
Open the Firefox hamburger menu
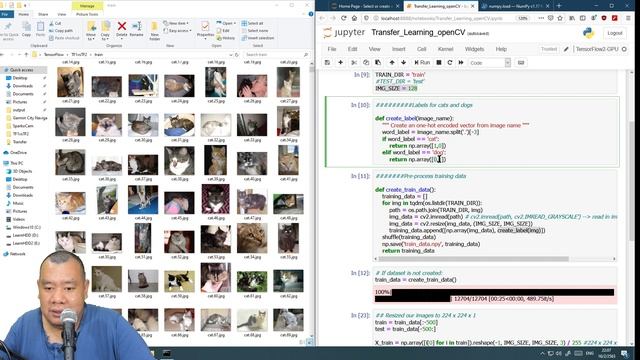(x=628, y=18)
